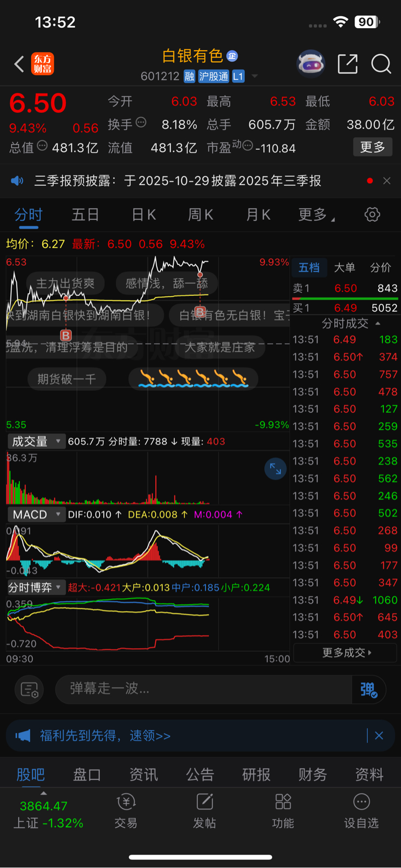Tap the info icon beside 换手
Image resolution: width=401 pixels, height=868 pixels.
141,123
